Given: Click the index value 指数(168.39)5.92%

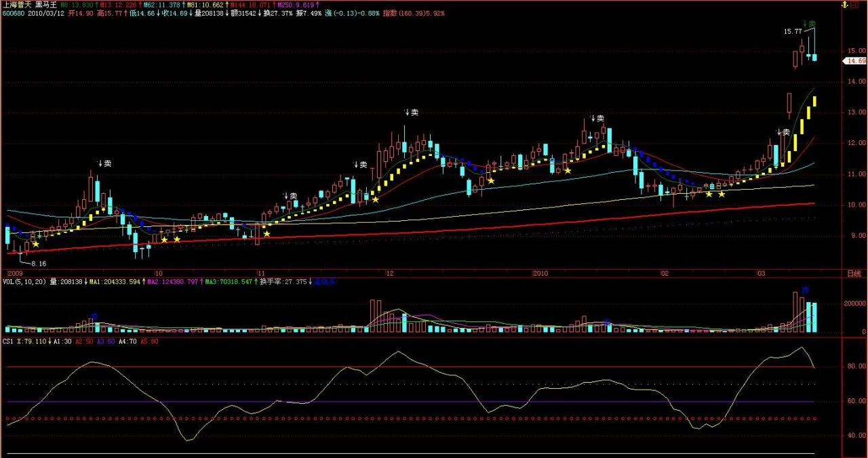Looking at the screenshot, I should [414, 13].
